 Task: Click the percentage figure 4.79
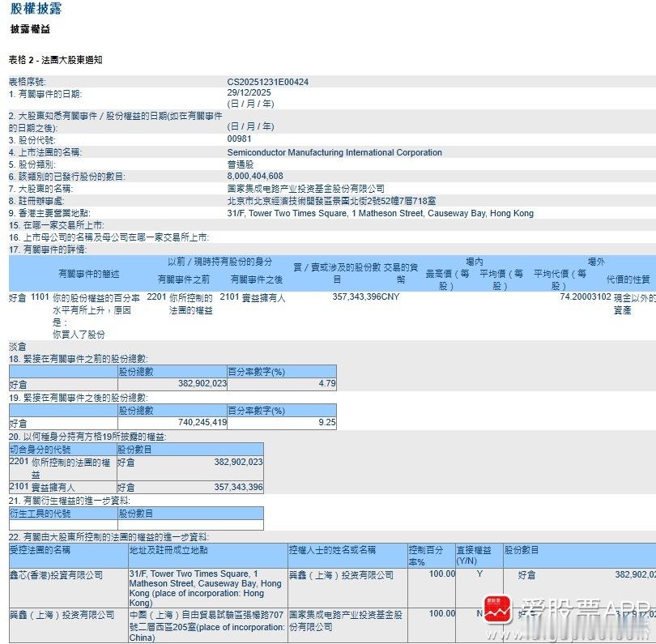point(327,383)
